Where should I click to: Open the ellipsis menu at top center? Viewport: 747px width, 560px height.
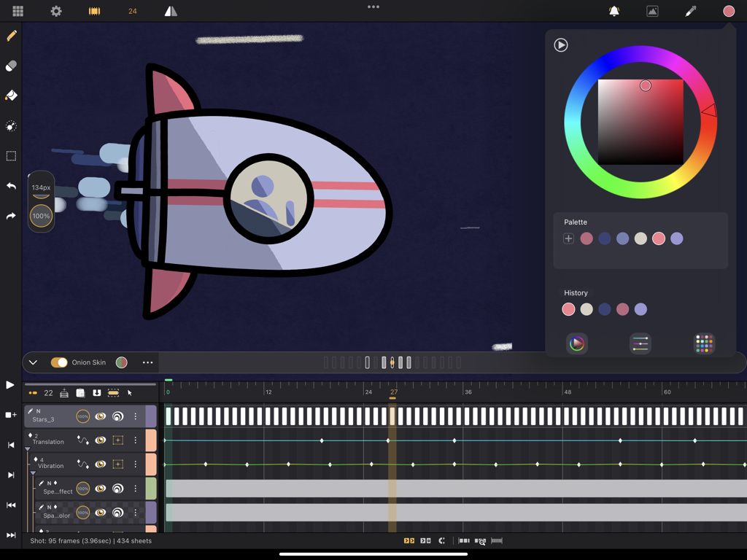coord(373,7)
